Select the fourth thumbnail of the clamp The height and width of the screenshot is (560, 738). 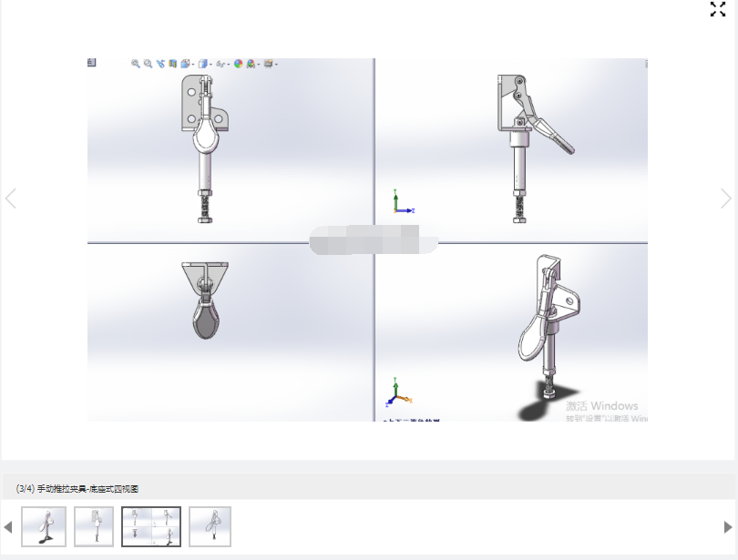coord(210,526)
